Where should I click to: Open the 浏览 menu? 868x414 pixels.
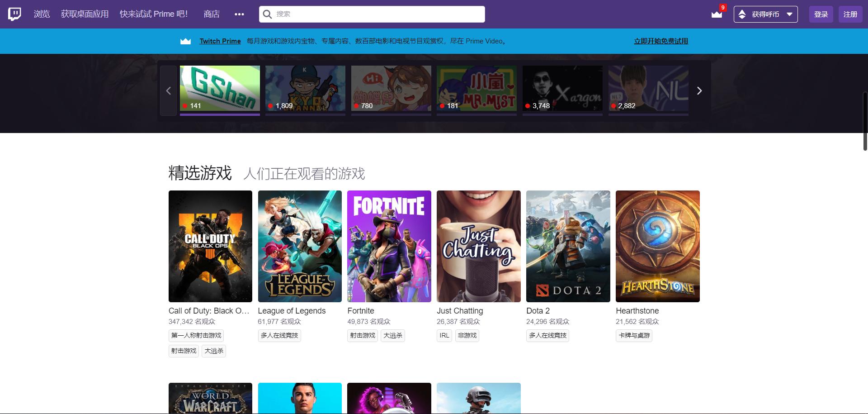click(x=42, y=14)
